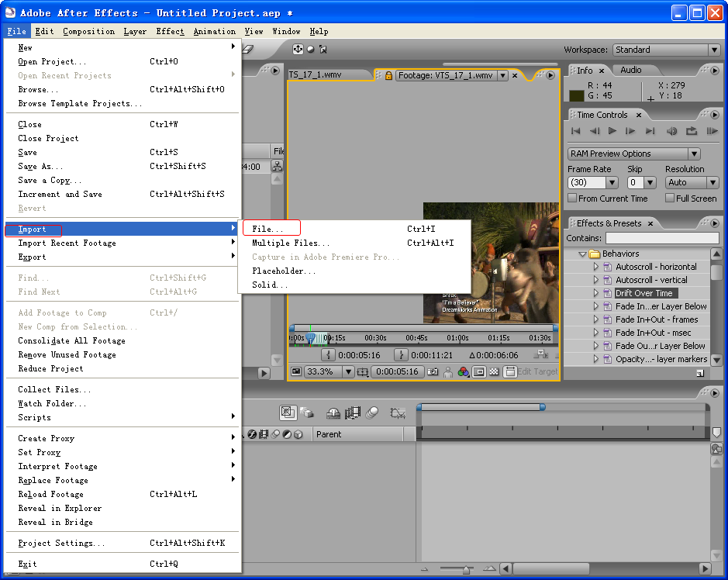The height and width of the screenshot is (580, 728).
Task: Click Play button in Time Controls
Action: pos(612,131)
